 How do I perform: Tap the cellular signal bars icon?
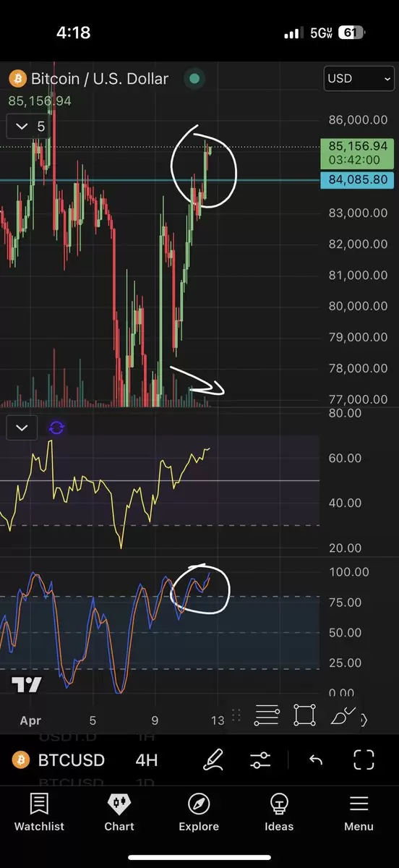293,33
